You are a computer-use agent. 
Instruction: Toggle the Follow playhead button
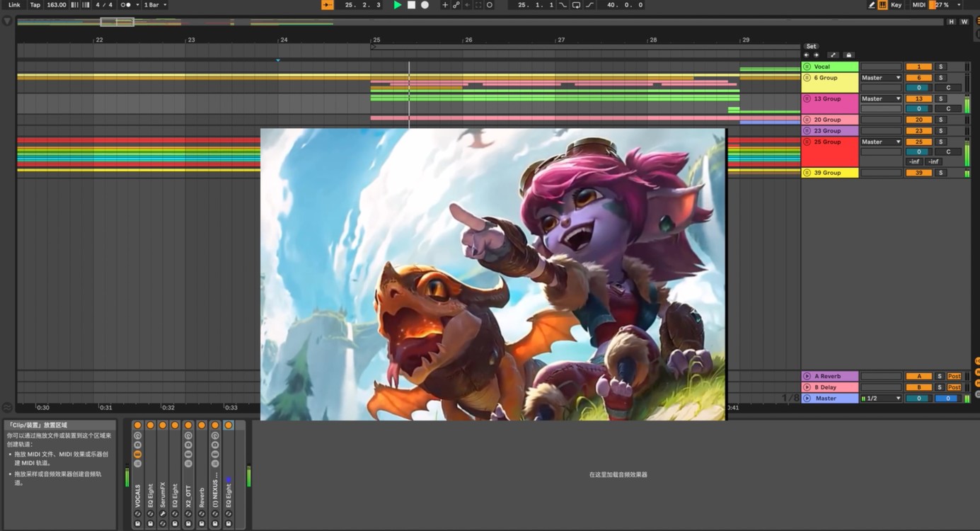point(328,5)
